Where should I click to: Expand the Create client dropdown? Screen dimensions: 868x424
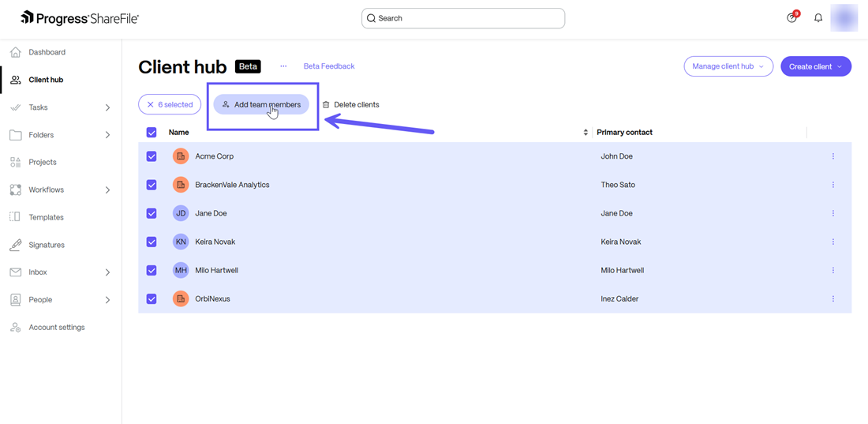815,66
